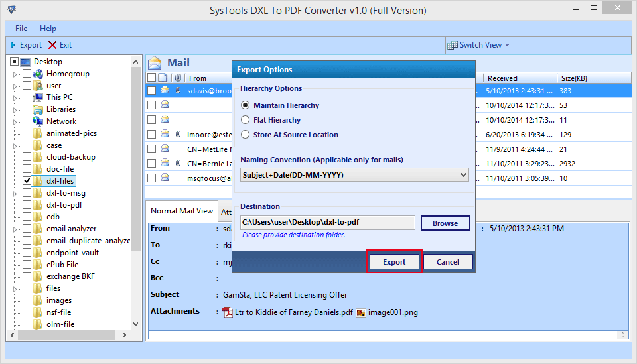
Task: Select Maintain Hierarchy radio option
Action: pyautogui.click(x=245, y=105)
